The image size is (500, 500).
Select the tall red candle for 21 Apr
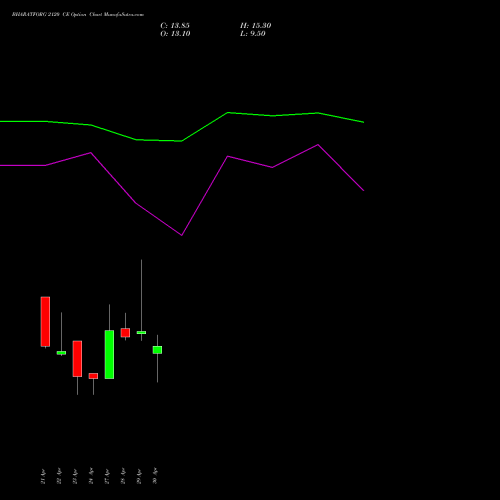click(45, 322)
